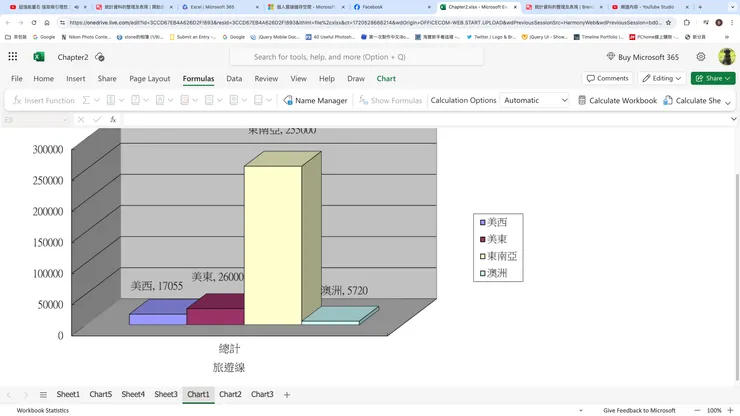
Task: Click the Math and Trig functions icon
Action: coord(234,100)
